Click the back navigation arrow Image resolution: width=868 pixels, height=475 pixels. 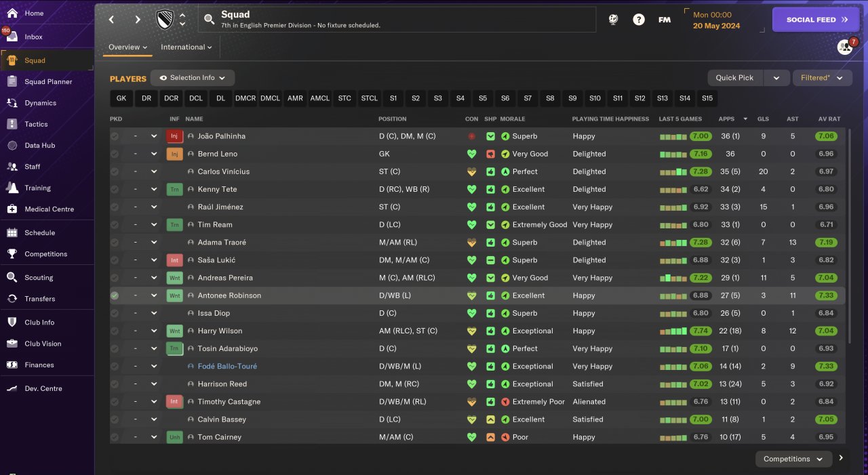(112, 20)
